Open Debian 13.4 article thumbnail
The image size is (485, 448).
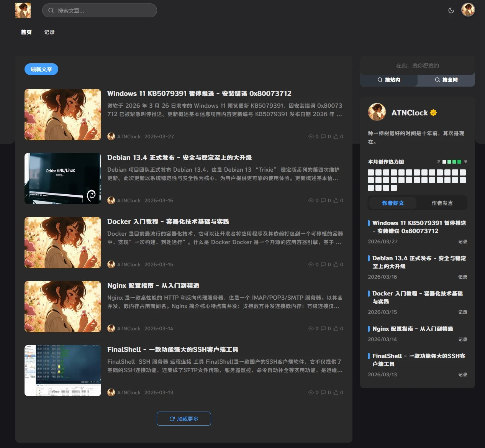click(63, 179)
